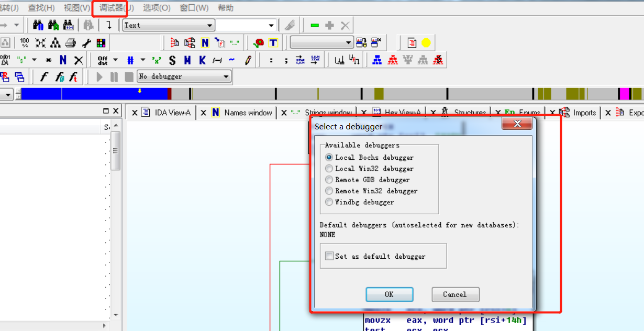Click the pencil edit icon
Viewport: 644px width, 331px height.
[x=248, y=60]
